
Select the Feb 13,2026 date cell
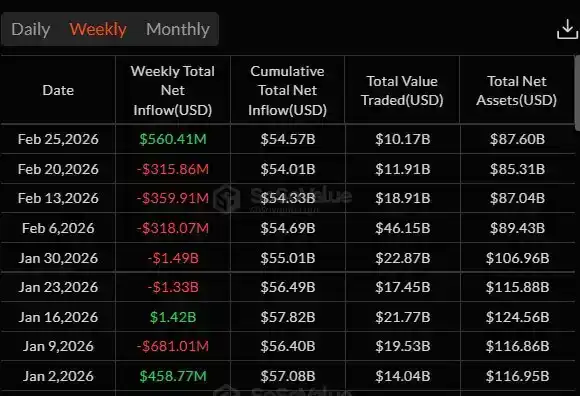pyautogui.click(x=58, y=198)
